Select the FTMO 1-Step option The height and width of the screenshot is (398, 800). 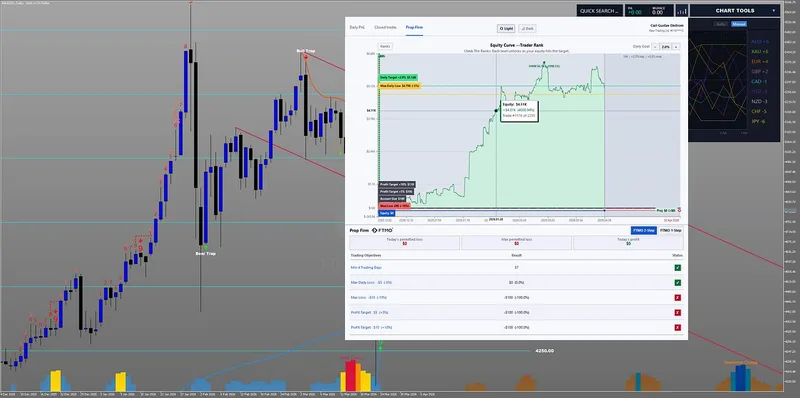click(670, 230)
